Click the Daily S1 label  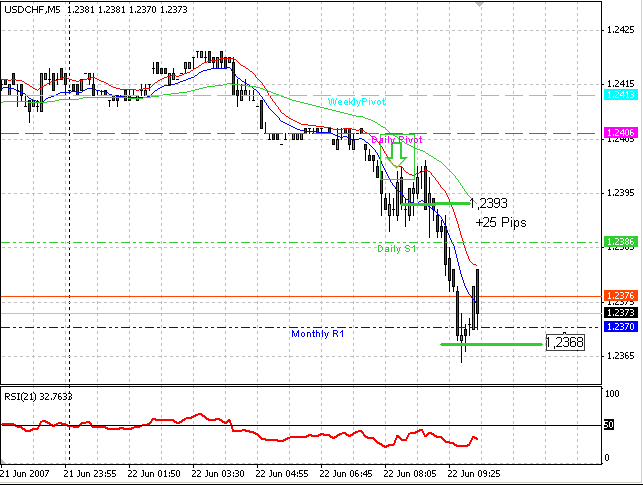[x=397, y=248]
